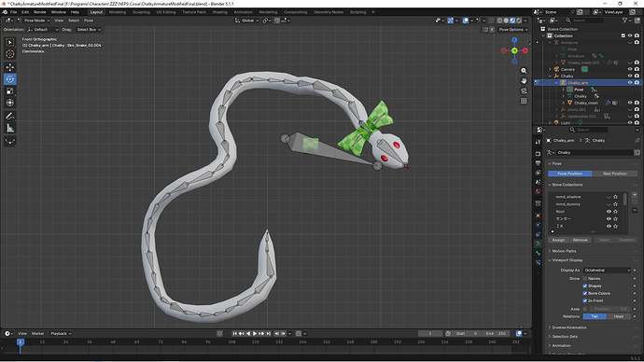Click the Pose Position button
The width and height of the screenshot is (644, 362).
[x=569, y=174]
